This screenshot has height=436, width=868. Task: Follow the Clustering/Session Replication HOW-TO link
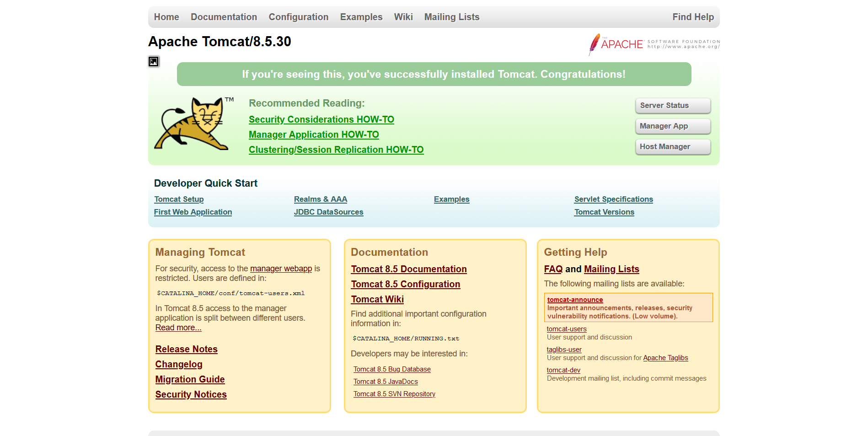pyautogui.click(x=336, y=150)
